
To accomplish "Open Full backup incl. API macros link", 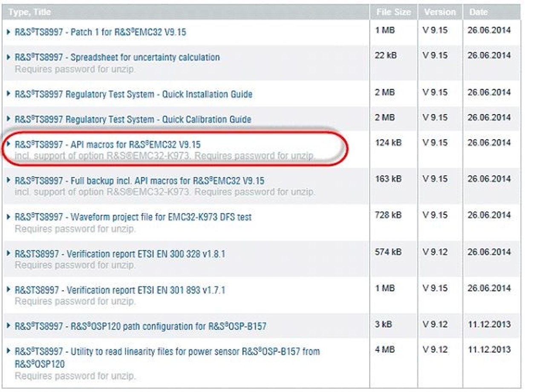I will (139, 181).
